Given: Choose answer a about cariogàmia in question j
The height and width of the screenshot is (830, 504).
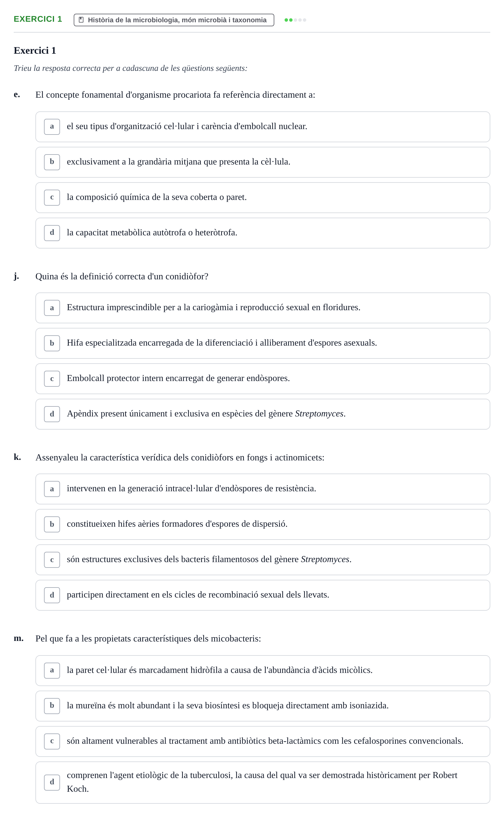Looking at the screenshot, I should 263,308.
